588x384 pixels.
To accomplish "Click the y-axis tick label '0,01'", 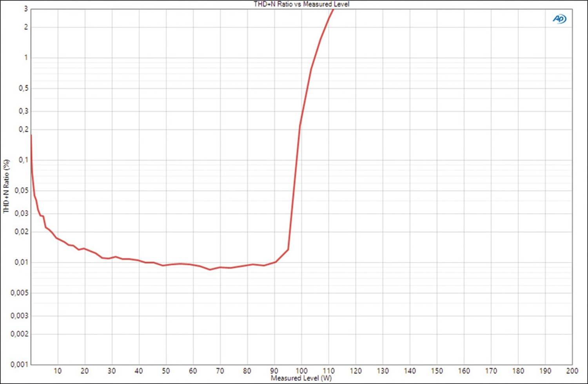I will (22, 262).
